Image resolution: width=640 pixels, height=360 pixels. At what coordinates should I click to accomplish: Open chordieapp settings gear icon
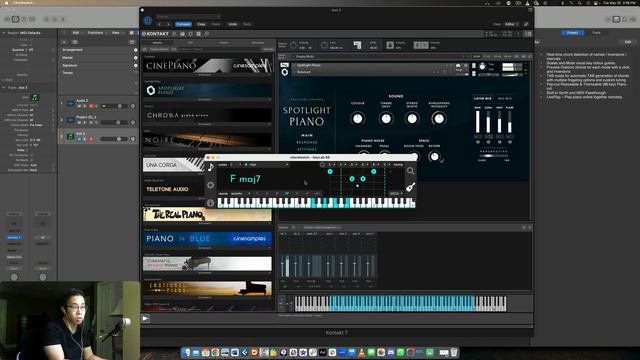210,185
